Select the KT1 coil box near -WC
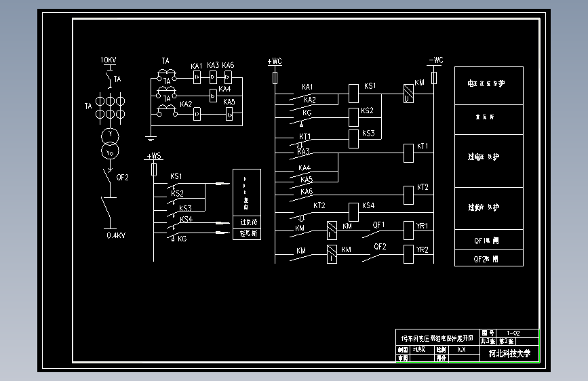The height and width of the screenshot is (381, 588). pyautogui.click(x=408, y=153)
